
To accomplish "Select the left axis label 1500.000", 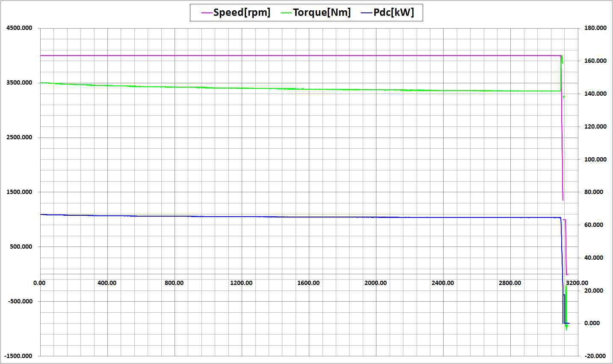I will pos(19,192).
